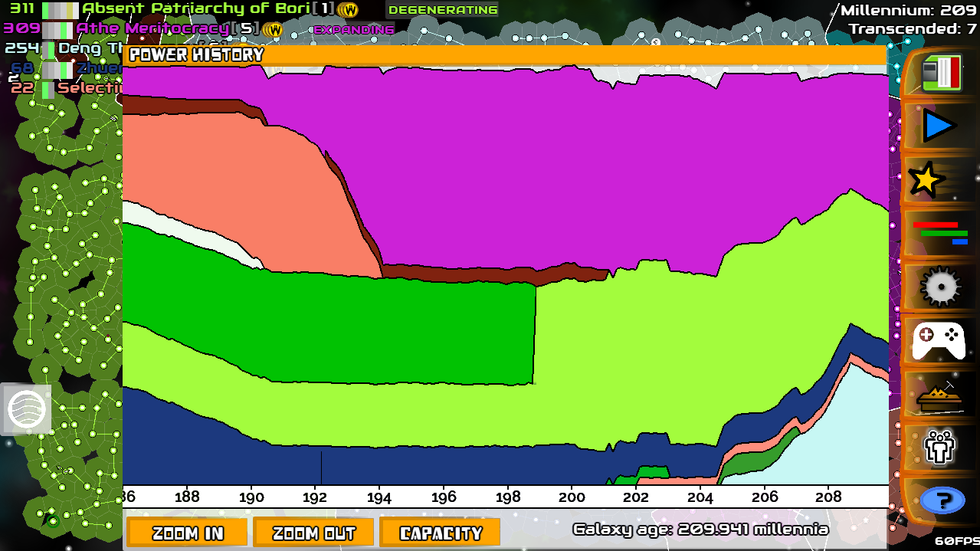Select Absent Patriarchy of Bori empire
The width and height of the screenshot is (980, 551).
click(x=196, y=9)
